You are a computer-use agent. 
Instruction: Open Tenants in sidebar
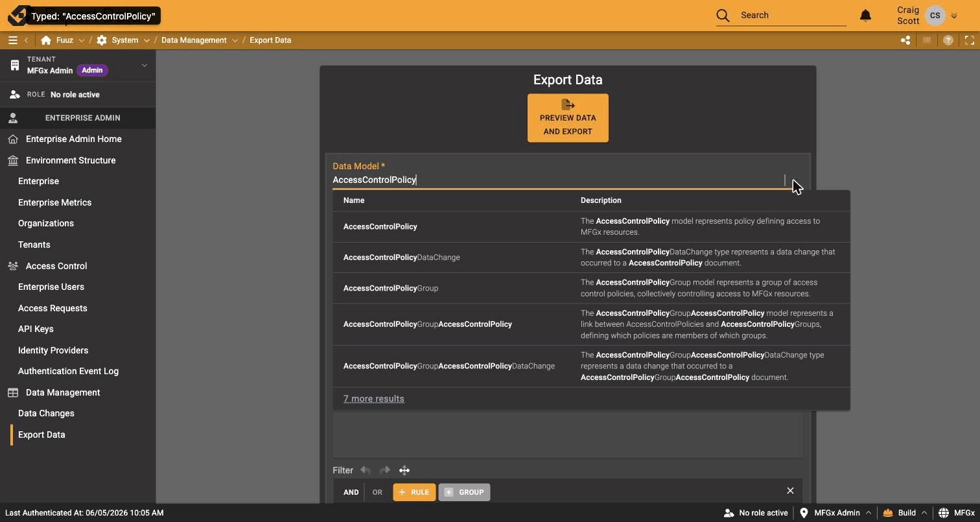(34, 244)
